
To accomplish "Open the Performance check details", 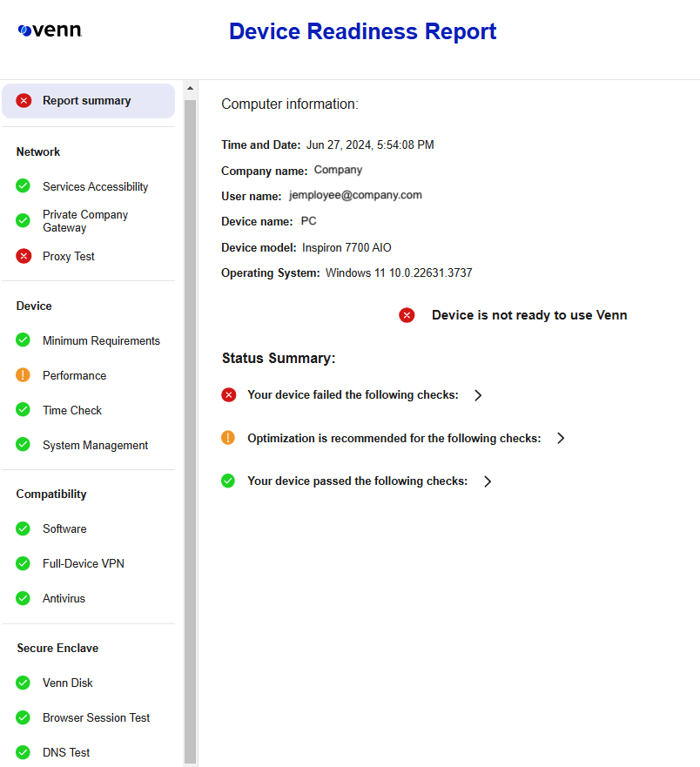I will coord(74,375).
